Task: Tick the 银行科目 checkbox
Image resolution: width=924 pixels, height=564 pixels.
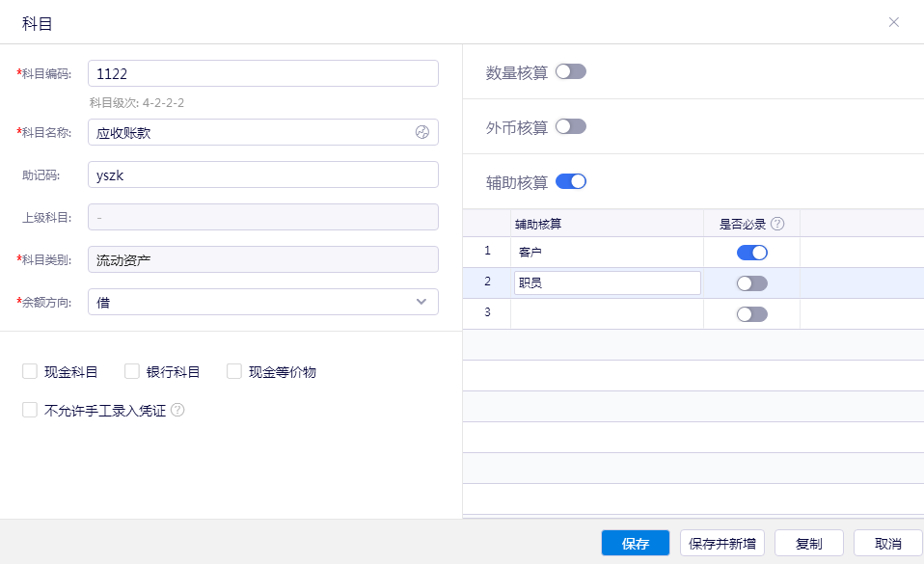Action: tap(132, 371)
